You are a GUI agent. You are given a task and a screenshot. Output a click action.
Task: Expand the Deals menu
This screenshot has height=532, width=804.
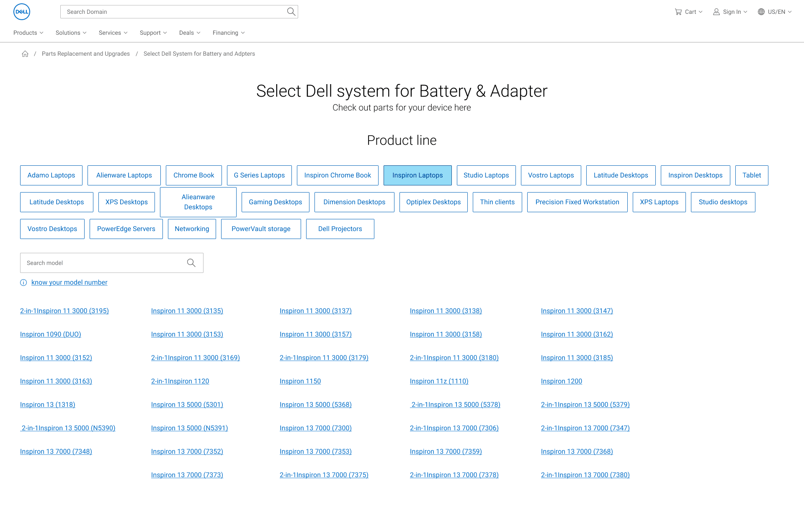(x=190, y=33)
